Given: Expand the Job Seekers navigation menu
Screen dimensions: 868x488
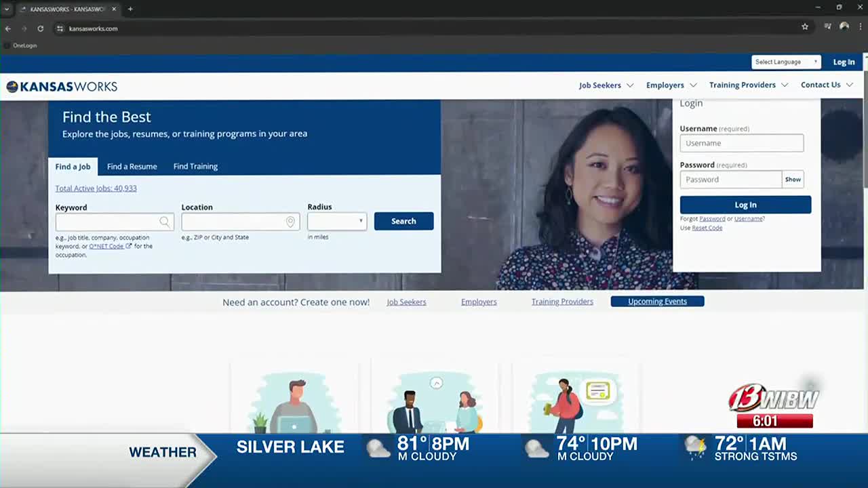Looking at the screenshot, I should tap(606, 85).
